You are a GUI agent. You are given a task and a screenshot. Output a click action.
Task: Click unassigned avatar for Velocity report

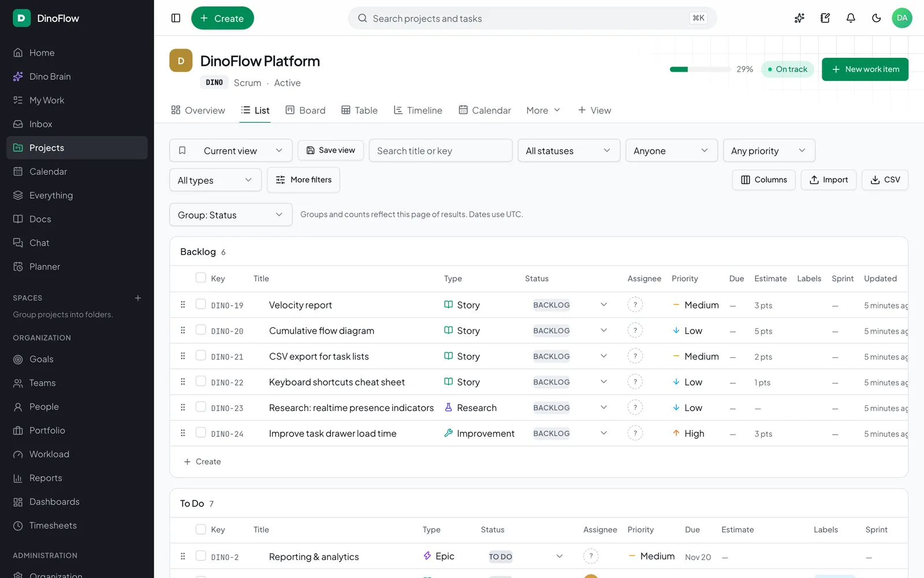[635, 305]
